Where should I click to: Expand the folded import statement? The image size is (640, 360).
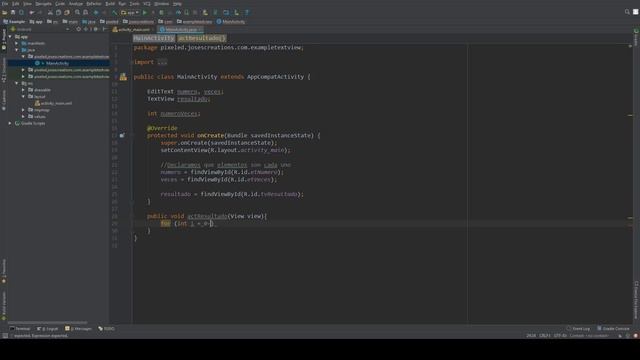coord(162,62)
